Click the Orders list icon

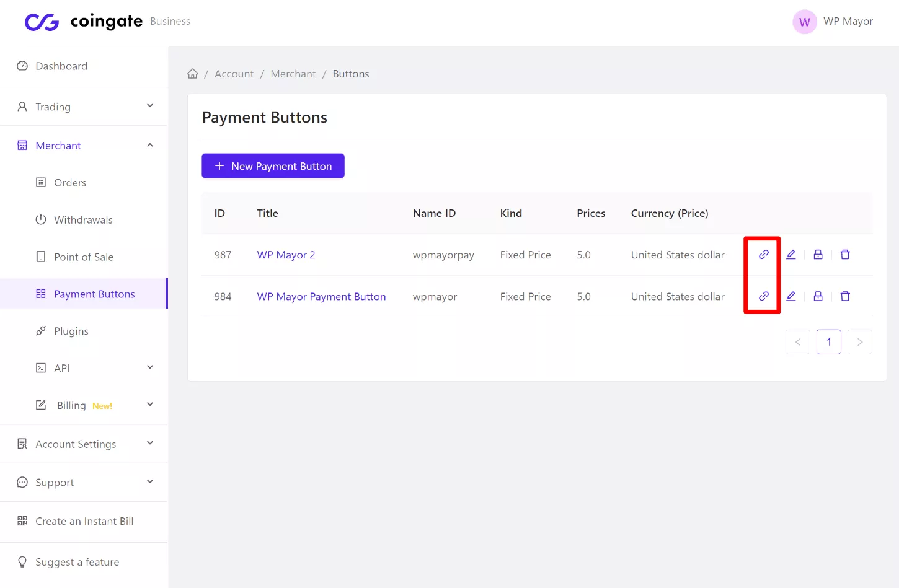[41, 182]
